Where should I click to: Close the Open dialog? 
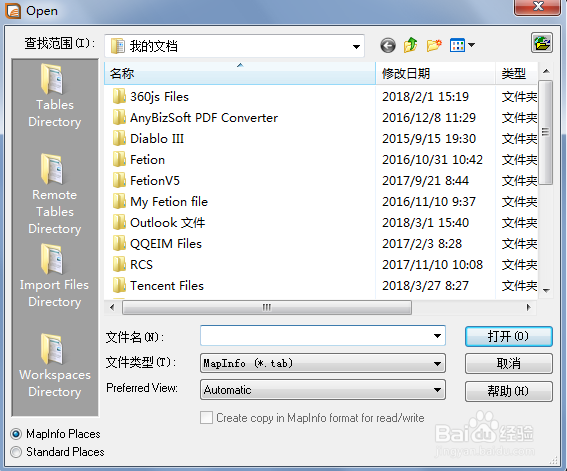point(537,7)
